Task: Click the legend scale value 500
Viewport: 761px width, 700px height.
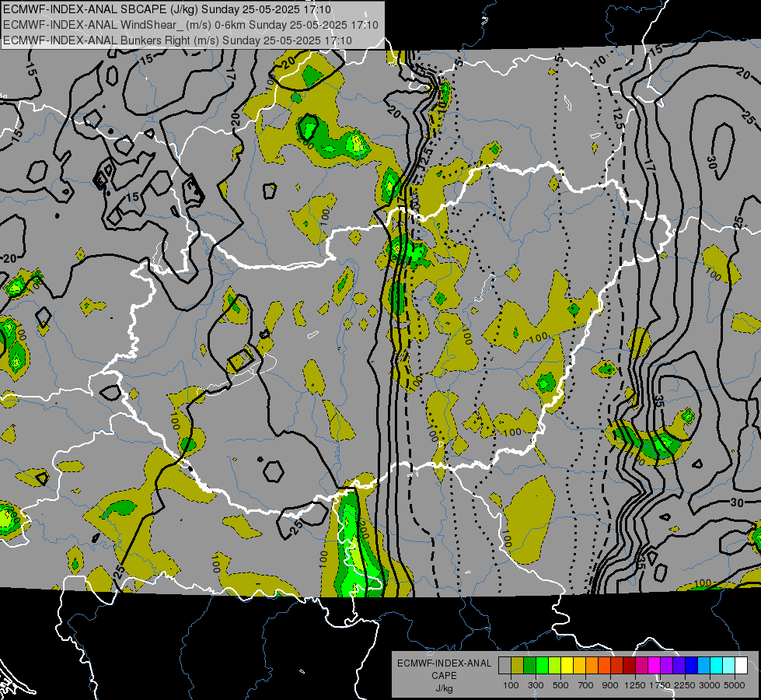Action: (x=560, y=685)
